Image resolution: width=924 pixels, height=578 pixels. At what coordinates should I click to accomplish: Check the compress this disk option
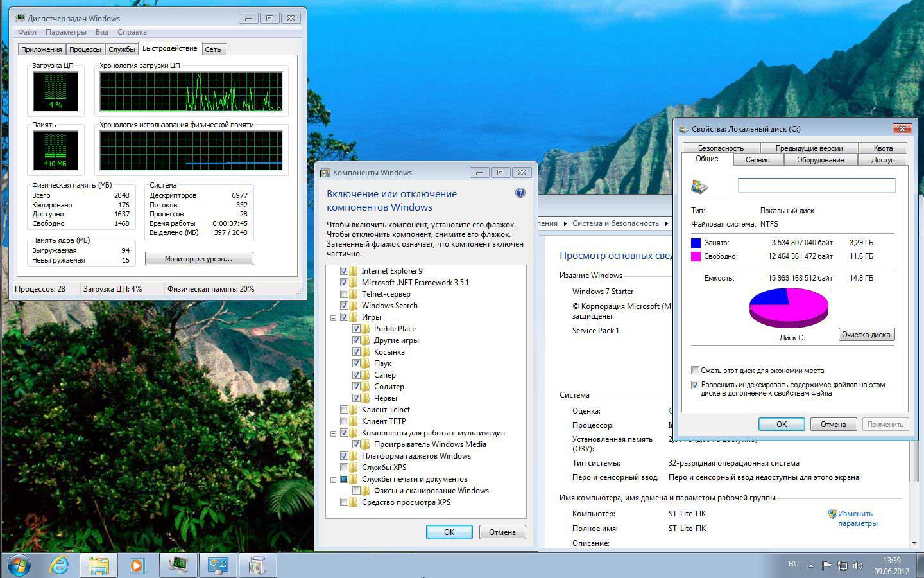[x=695, y=371]
